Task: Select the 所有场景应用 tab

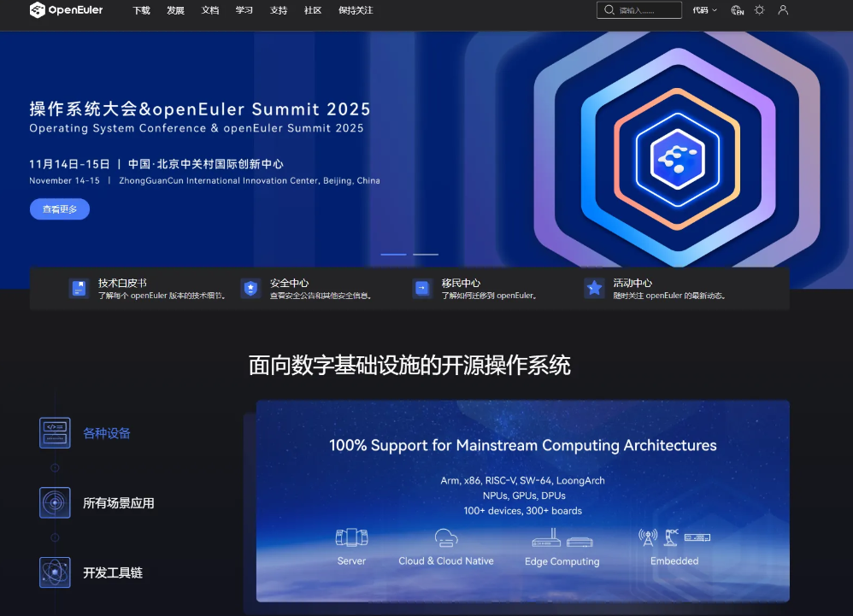Action: [x=119, y=503]
